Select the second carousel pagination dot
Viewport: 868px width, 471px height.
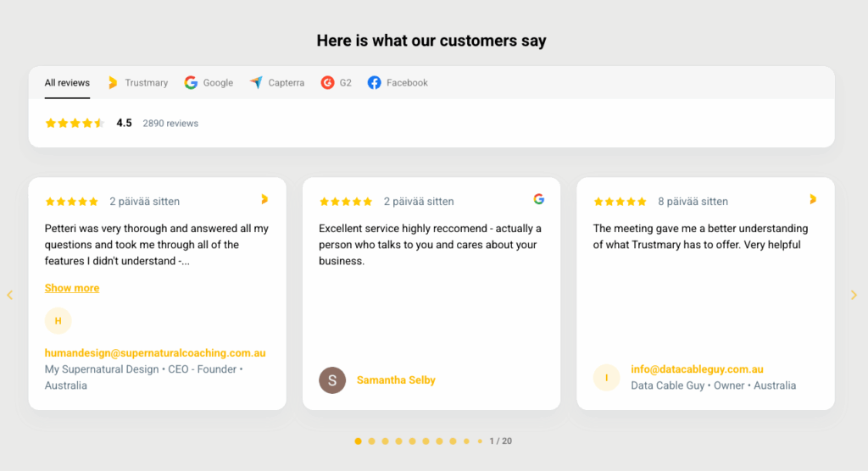pyautogui.click(x=371, y=441)
